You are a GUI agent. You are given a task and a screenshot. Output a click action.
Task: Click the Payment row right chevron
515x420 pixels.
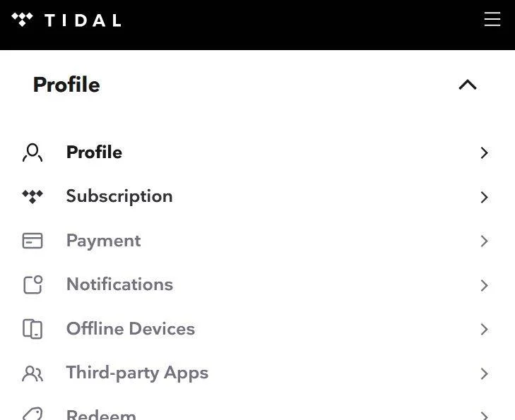(x=484, y=241)
